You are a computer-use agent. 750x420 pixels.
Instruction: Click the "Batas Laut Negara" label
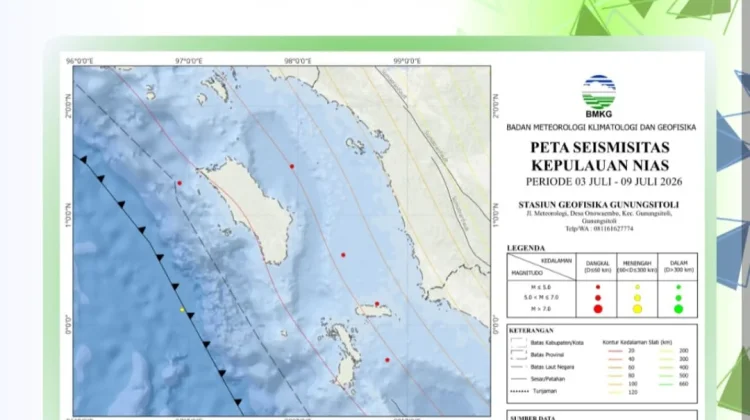[x=552, y=367]
